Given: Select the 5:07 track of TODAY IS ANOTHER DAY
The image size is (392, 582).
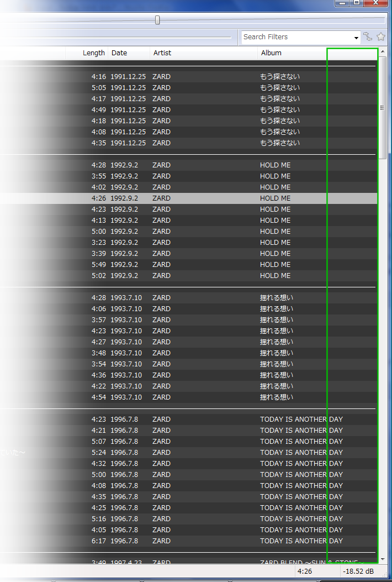Looking at the screenshot, I should (188, 441).
